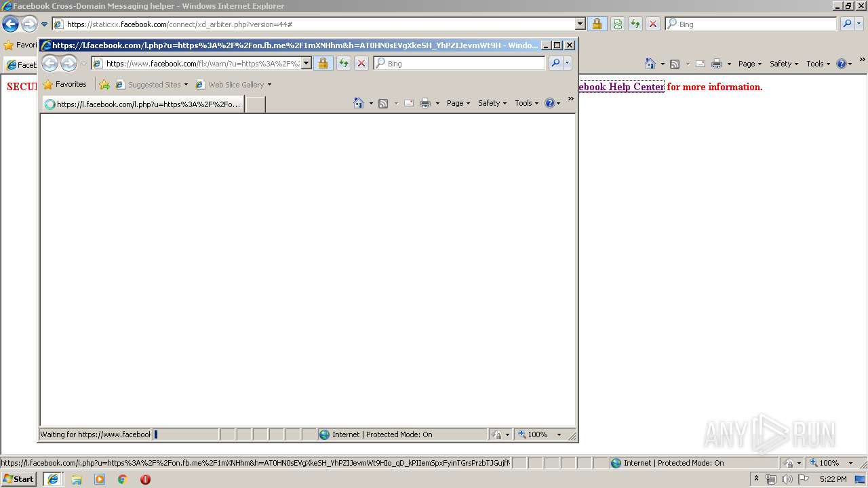Expand zoom level dropdown in popup status bar
Screen dimensions: 868x488
pyautogui.click(x=559, y=435)
